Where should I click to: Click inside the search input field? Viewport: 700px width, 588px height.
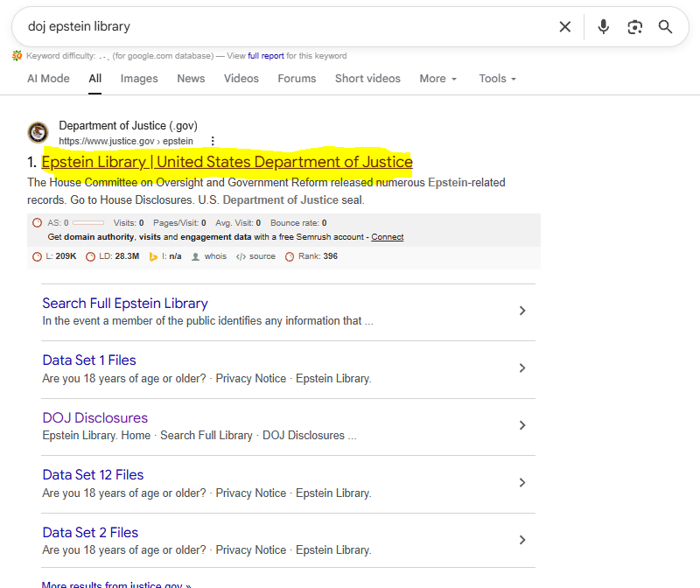[262, 27]
